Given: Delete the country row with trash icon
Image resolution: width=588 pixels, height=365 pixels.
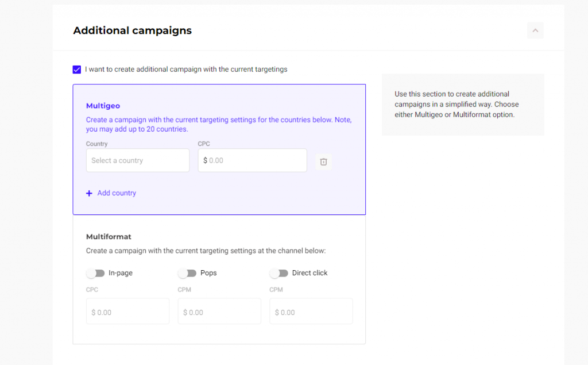Looking at the screenshot, I should point(323,162).
